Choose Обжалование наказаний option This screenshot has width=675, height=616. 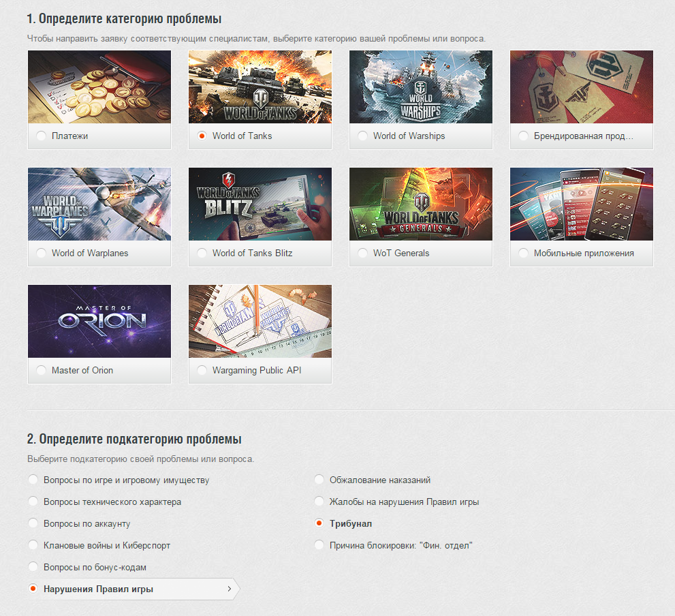[x=373, y=480]
